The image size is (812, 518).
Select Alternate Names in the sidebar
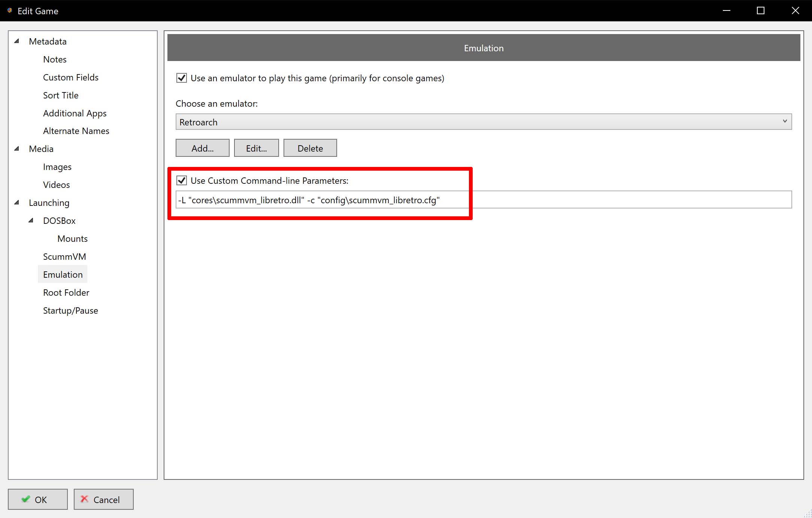point(76,131)
